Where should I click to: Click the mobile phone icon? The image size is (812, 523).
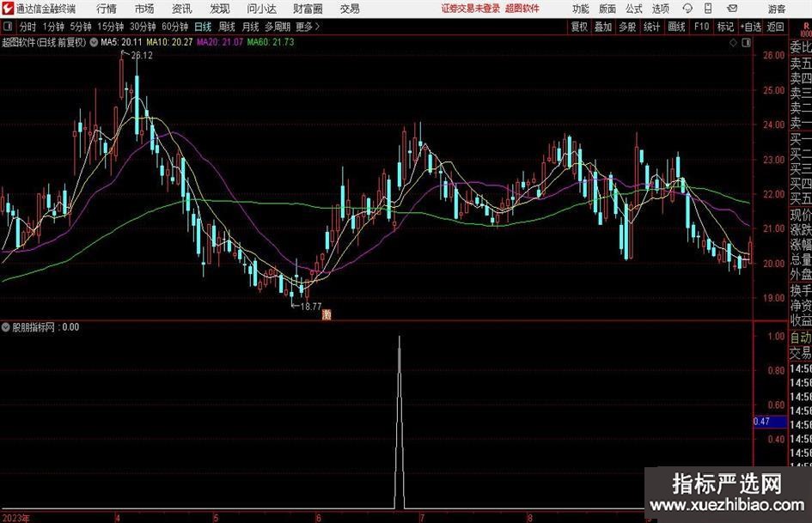point(708,9)
